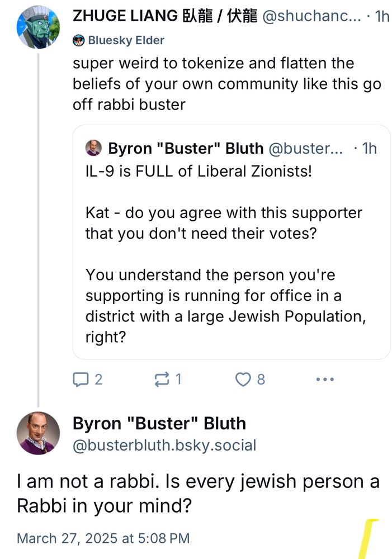
Task: Click quoted post author name Byron Bluth
Action: [x=186, y=148]
